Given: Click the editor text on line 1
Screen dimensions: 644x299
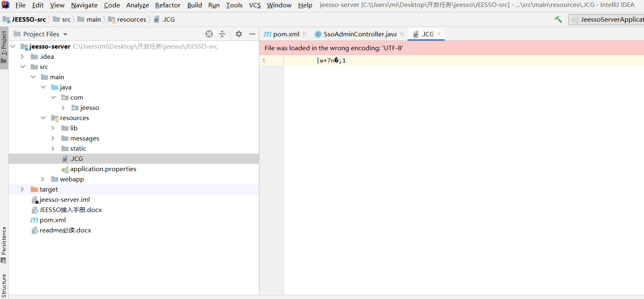Looking at the screenshot, I should coord(332,60).
